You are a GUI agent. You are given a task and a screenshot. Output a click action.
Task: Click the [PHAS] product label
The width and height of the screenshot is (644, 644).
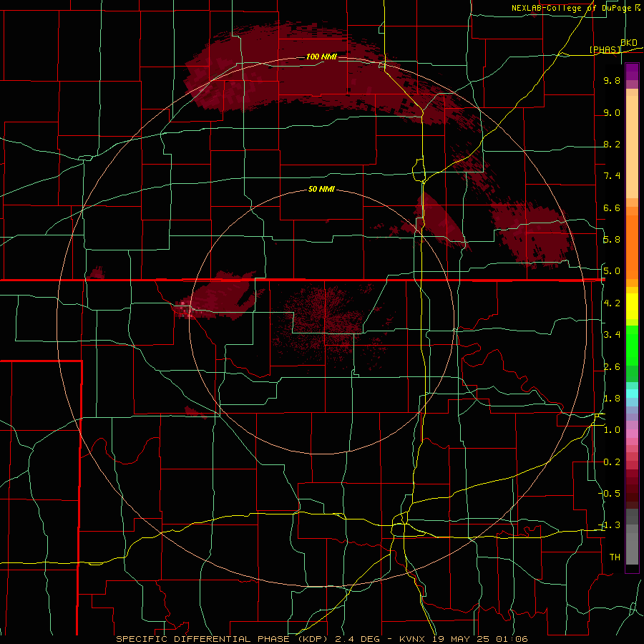click(605, 49)
